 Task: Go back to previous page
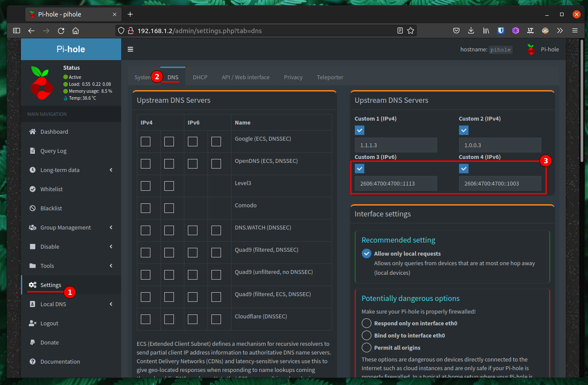(31, 31)
